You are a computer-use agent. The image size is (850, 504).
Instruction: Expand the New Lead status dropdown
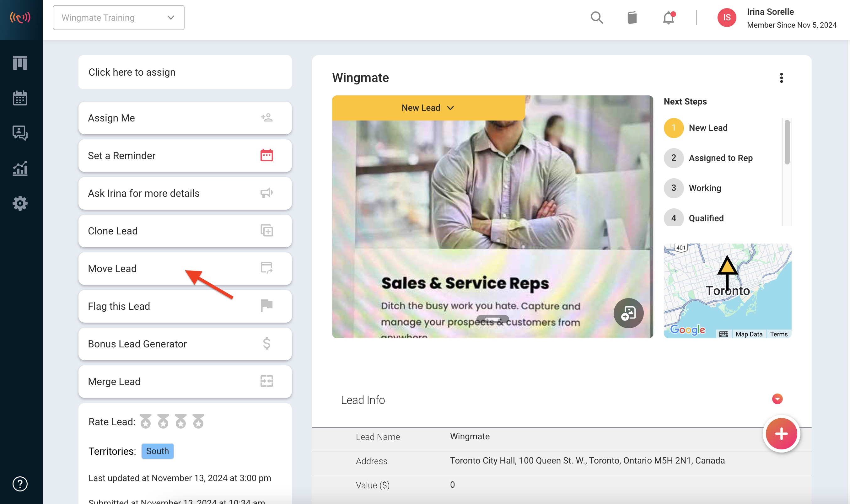tap(428, 108)
